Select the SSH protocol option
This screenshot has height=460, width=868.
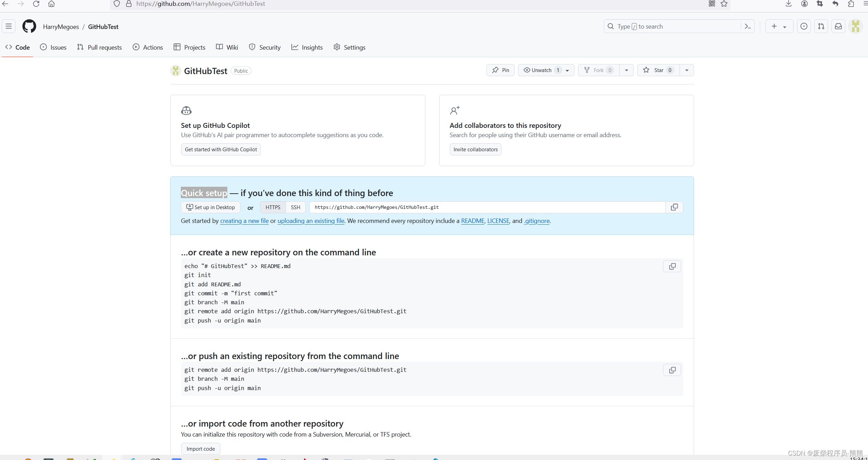pos(296,207)
